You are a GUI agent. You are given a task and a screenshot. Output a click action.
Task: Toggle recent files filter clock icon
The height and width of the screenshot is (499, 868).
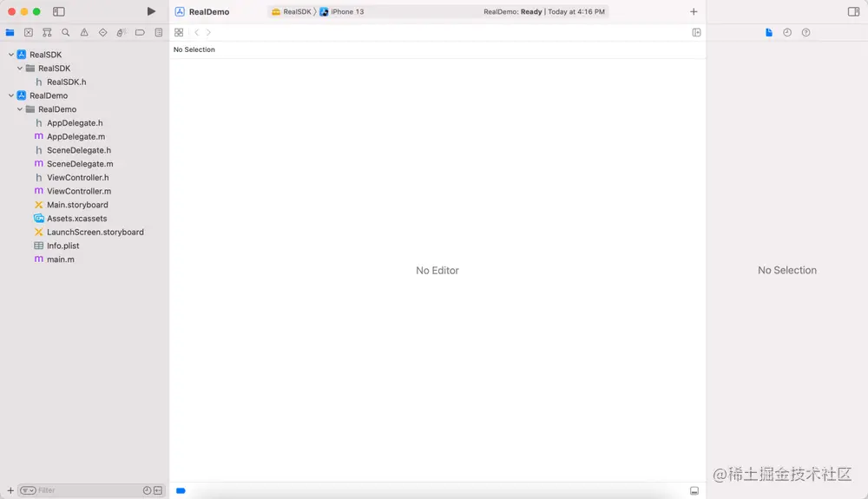pos(148,490)
